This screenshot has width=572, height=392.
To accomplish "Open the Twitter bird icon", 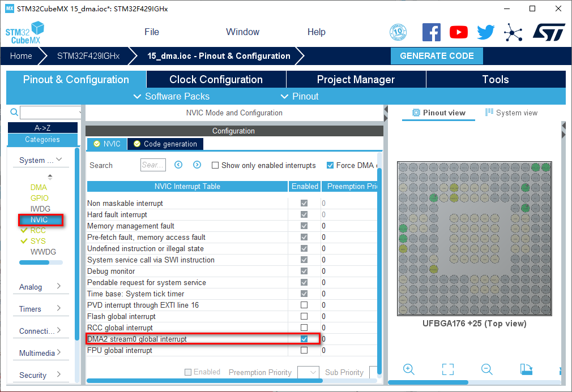I will coord(485,32).
